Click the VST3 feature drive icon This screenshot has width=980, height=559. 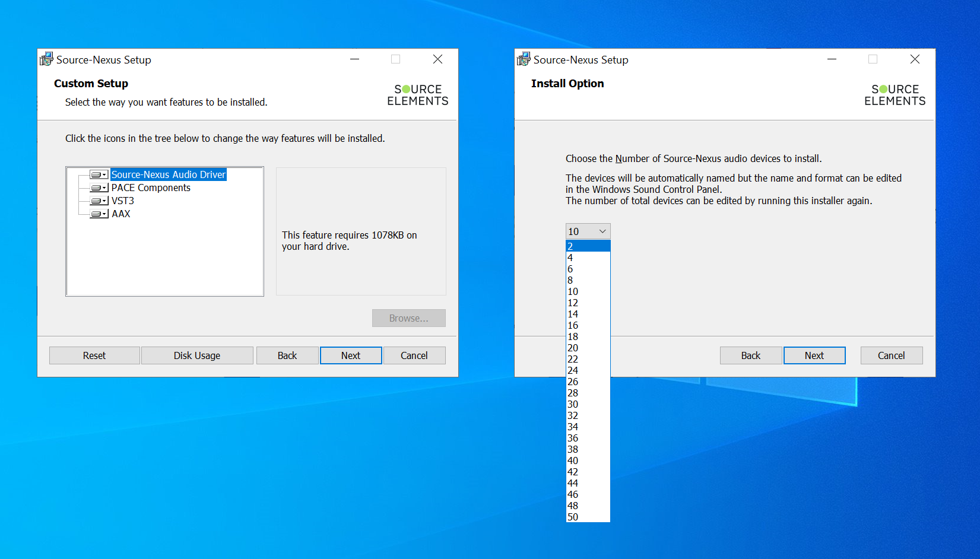(x=99, y=201)
